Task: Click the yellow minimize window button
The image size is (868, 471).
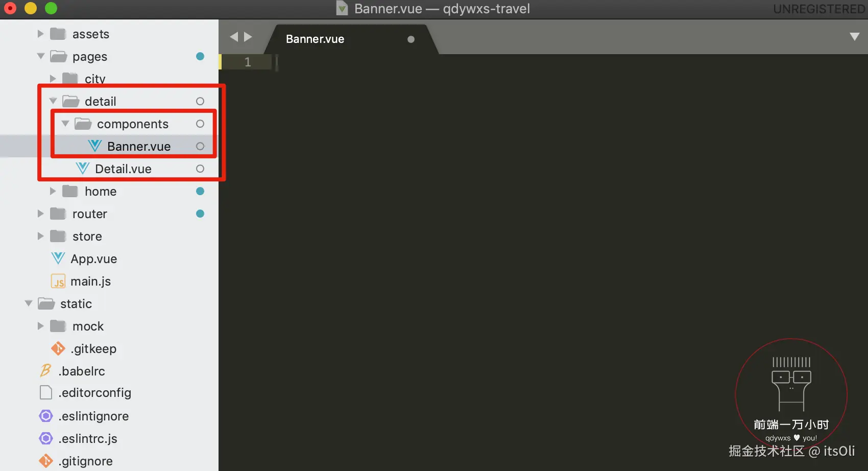Action: click(31, 8)
